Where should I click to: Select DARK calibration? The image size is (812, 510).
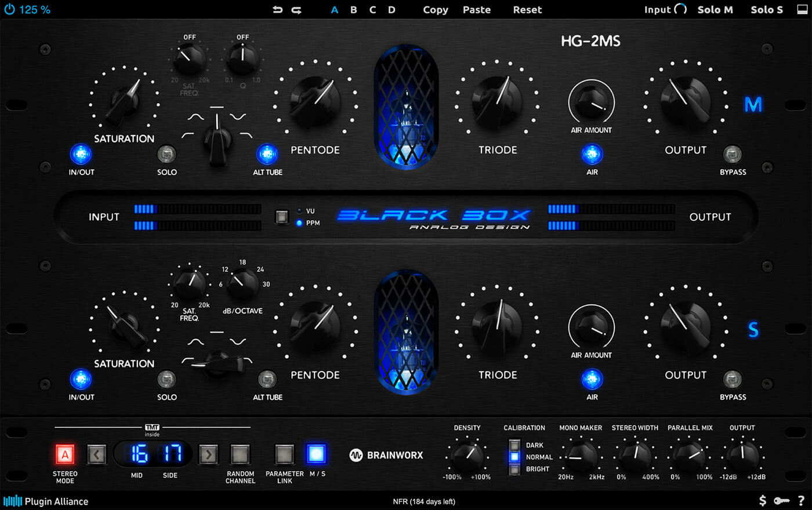point(514,445)
